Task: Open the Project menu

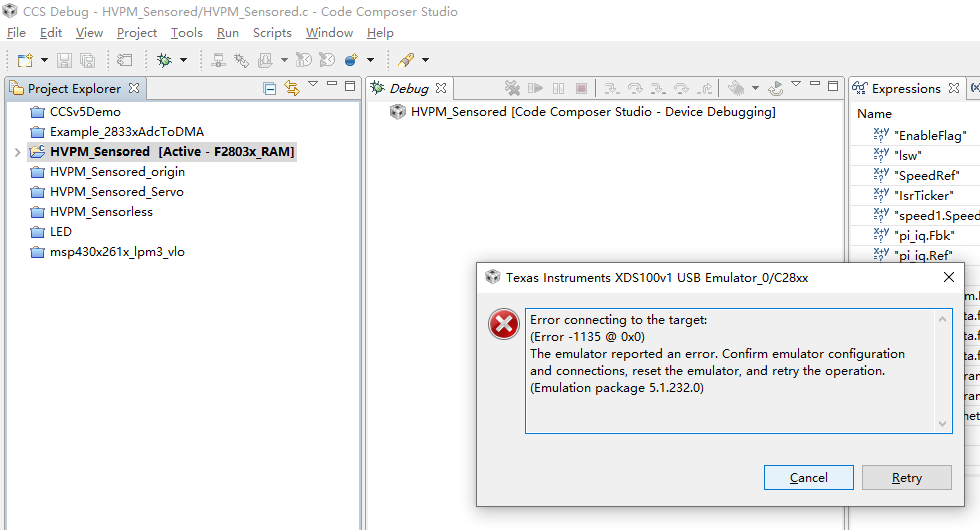Action: (x=137, y=32)
